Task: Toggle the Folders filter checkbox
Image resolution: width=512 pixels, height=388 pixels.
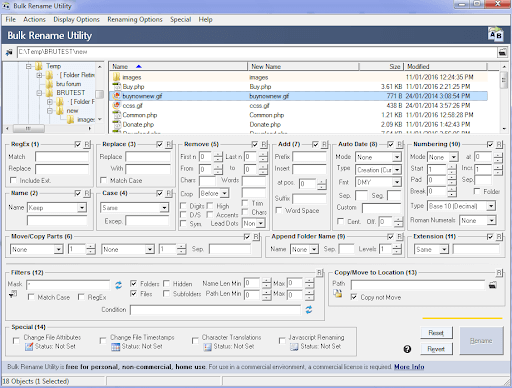Action: tap(134, 283)
